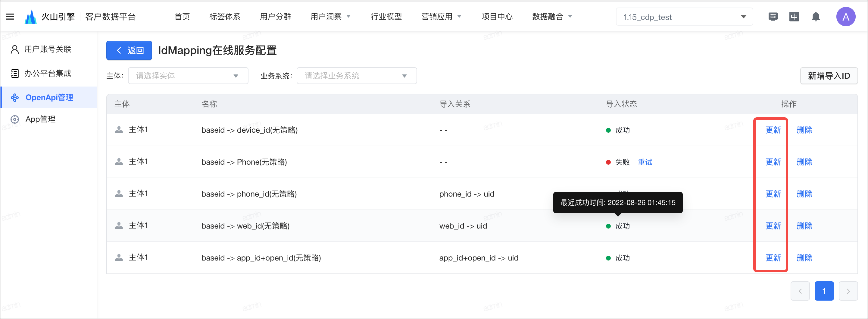Click 更新 for device_id row
The image size is (868, 319).
pos(773,130)
